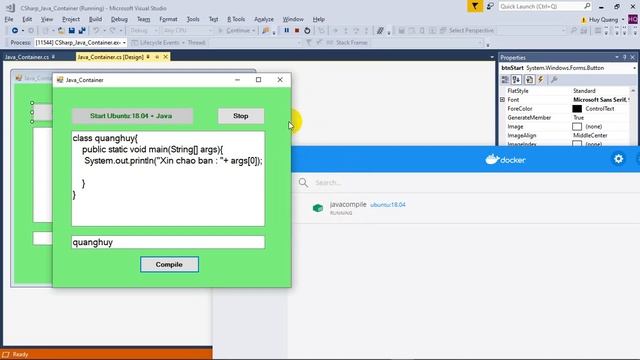The height and width of the screenshot is (360, 640).
Task: Click the Save All icon
Action: coord(82,31)
